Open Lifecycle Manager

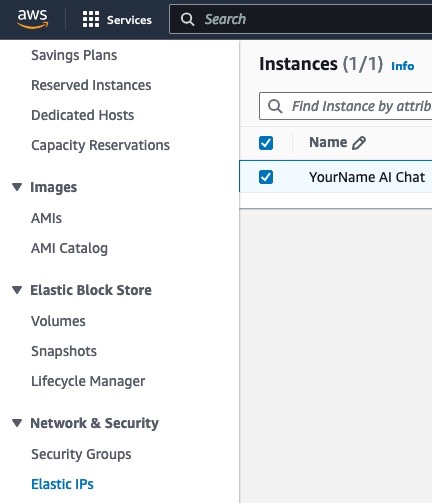pyautogui.click(x=88, y=381)
